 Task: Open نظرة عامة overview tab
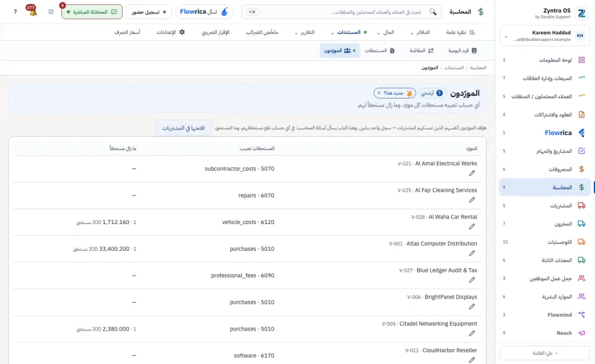pos(461,32)
